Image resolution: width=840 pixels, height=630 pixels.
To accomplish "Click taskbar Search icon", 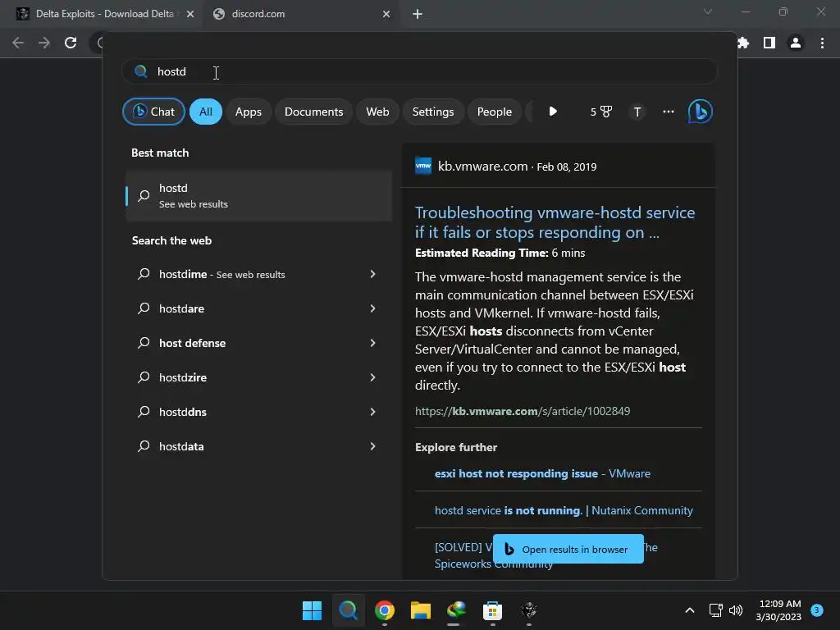I will (x=348, y=610).
